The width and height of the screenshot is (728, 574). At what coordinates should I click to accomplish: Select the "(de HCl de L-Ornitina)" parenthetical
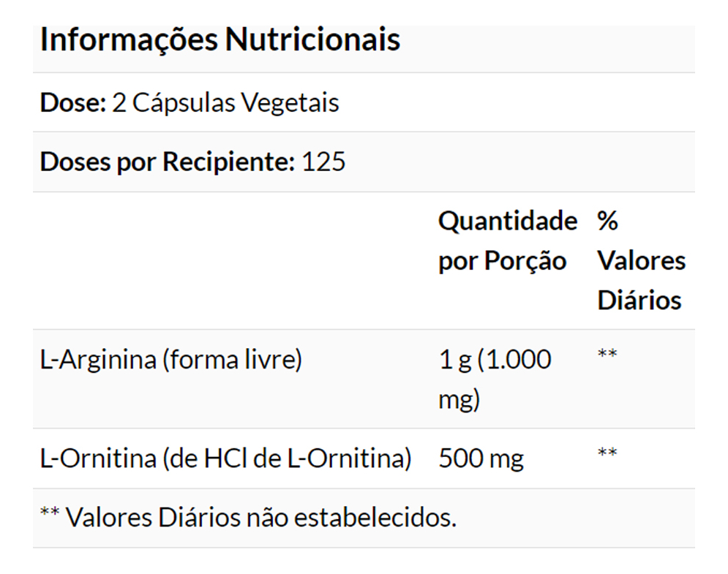click(288, 459)
